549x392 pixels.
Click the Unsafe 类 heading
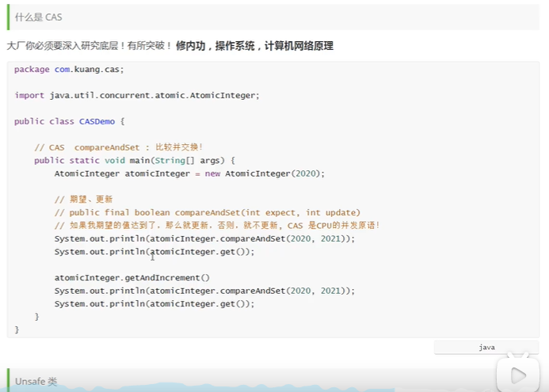(36, 381)
